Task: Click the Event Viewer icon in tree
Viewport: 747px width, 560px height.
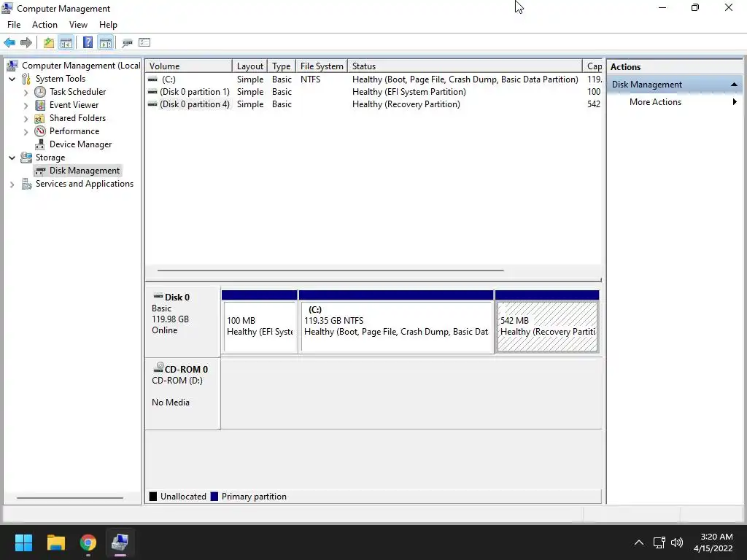Action: (40, 105)
